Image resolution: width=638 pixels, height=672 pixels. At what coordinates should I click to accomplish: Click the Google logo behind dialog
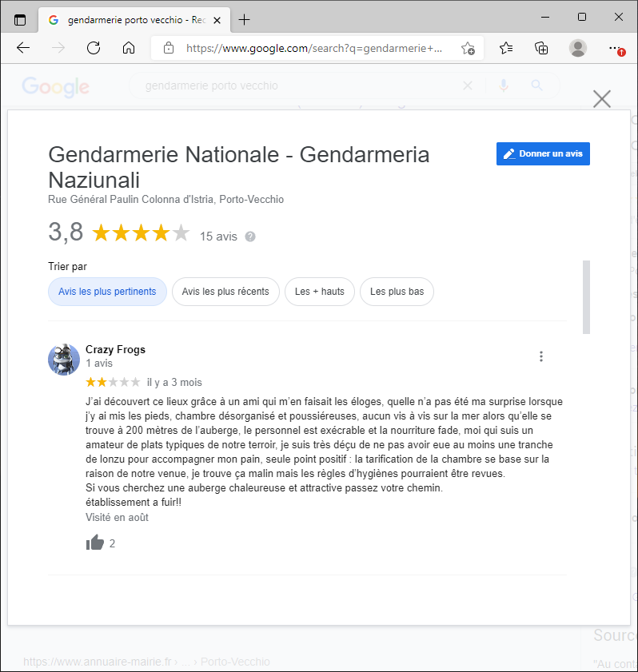point(56,86)
